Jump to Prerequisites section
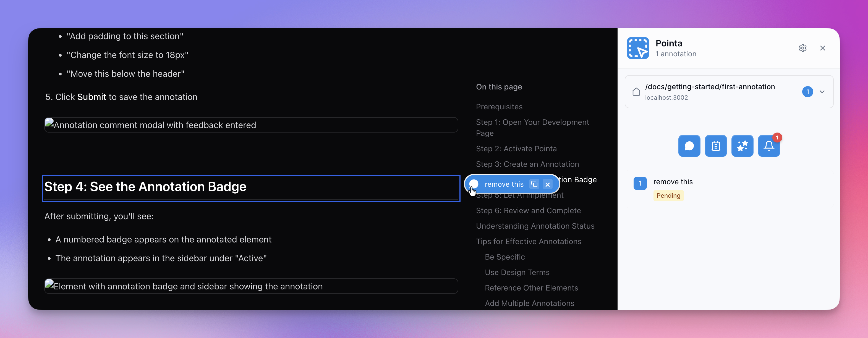Viewport: 868px width, 338px height. [x=499, y=107]
